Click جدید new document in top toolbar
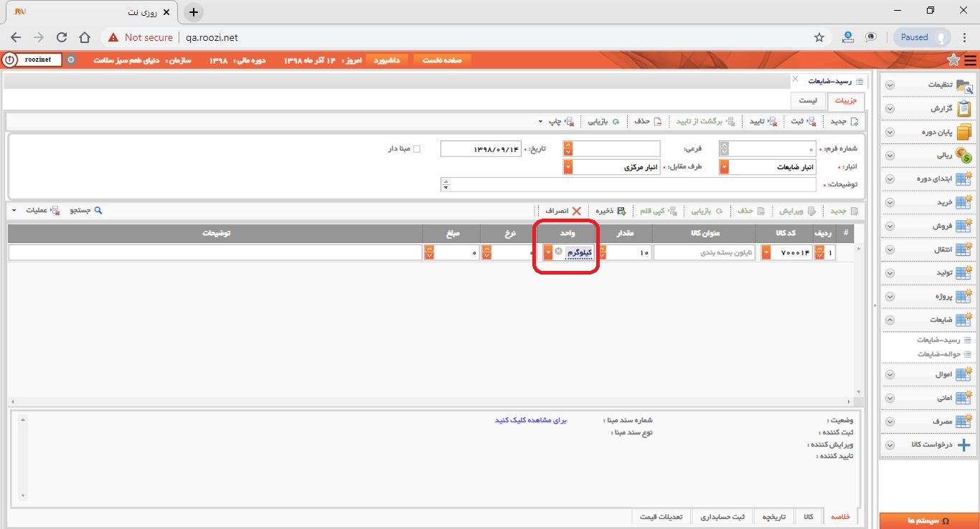The width and height of the screenshot is (980, 529). (844, 121)
